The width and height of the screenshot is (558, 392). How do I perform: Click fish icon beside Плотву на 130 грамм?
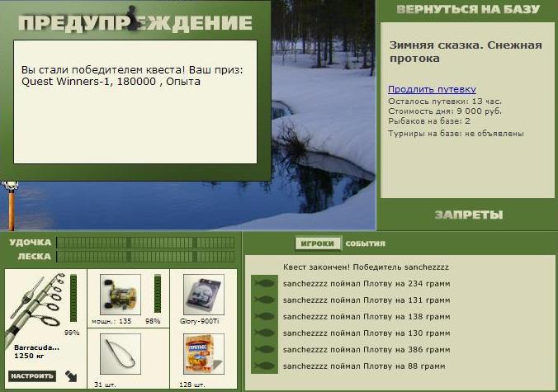click(264, 333)
